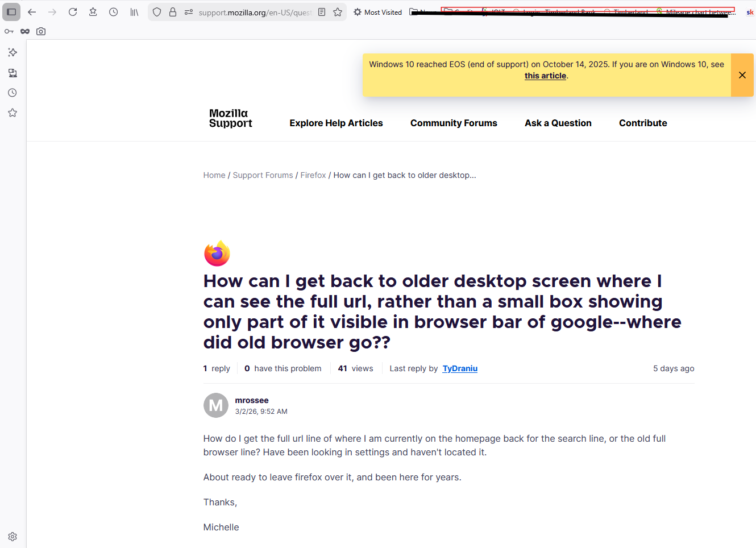
Task: Open the mrossee username link
Action: pos(252,400)
